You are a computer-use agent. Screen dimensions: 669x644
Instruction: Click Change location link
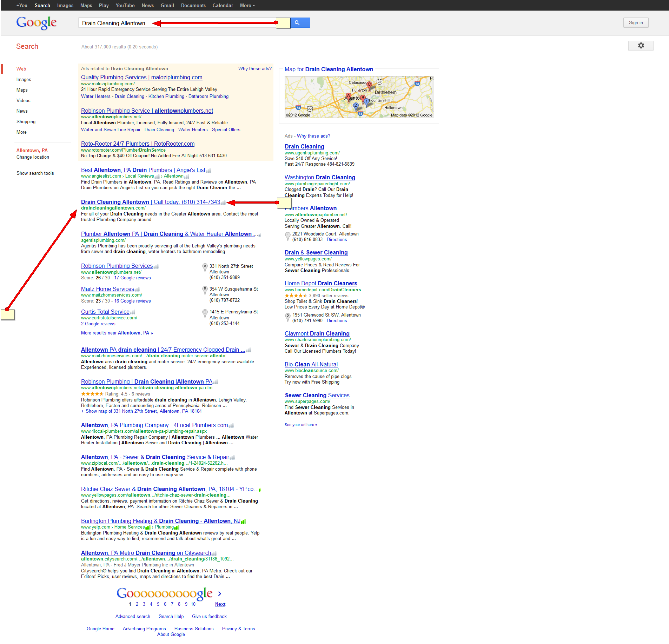pos(33,157)
